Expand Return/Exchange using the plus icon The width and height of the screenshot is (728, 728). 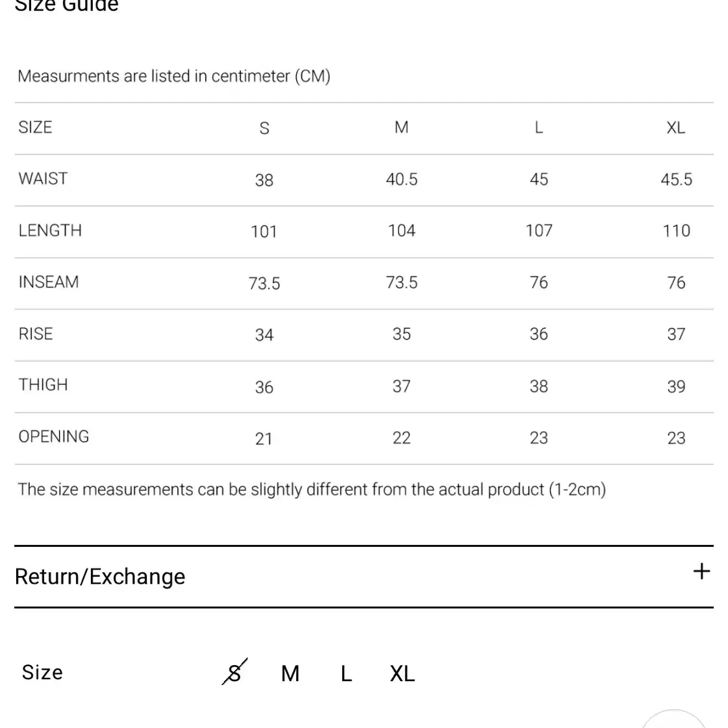pyautogui.click(x=701, y=571)
